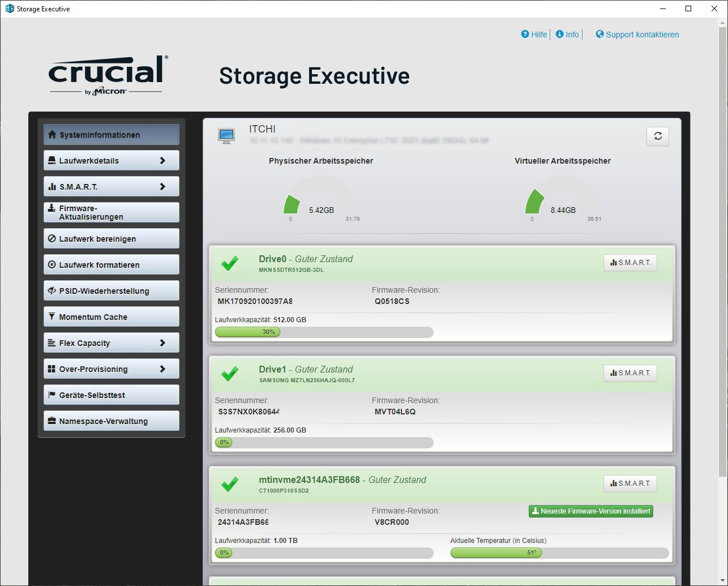The image size is (728, 586).
Task: Expand the Over-Provisioning chevron
Action: pos(162,369)
